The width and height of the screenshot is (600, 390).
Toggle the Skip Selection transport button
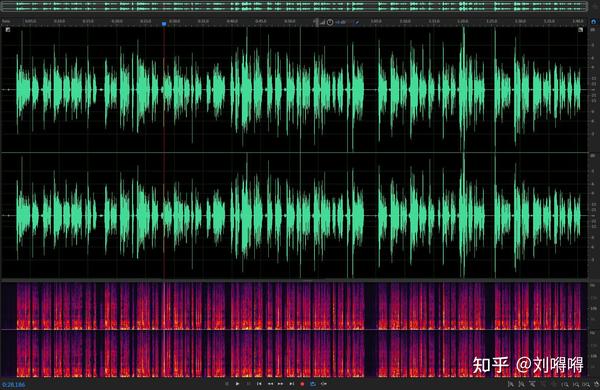click(324, 384)
